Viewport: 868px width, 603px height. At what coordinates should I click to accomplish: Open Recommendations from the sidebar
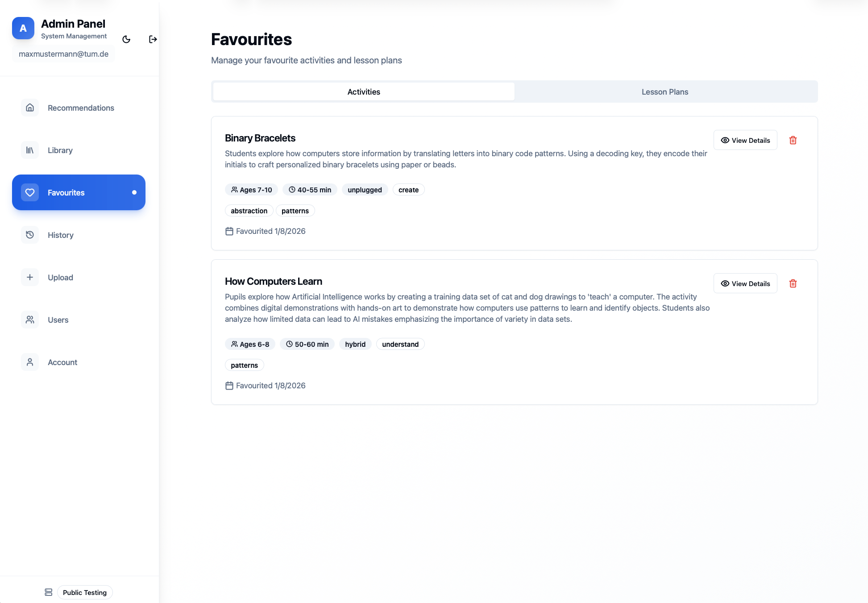80,108
